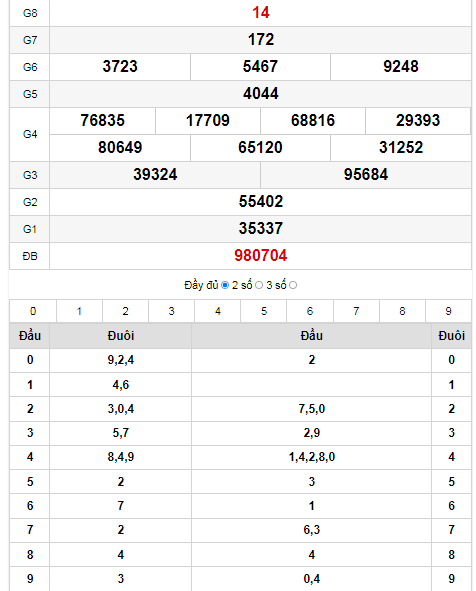476x591 pixels.
Task: Pick digit 3 in the filter row
Action: pos(171,311)
